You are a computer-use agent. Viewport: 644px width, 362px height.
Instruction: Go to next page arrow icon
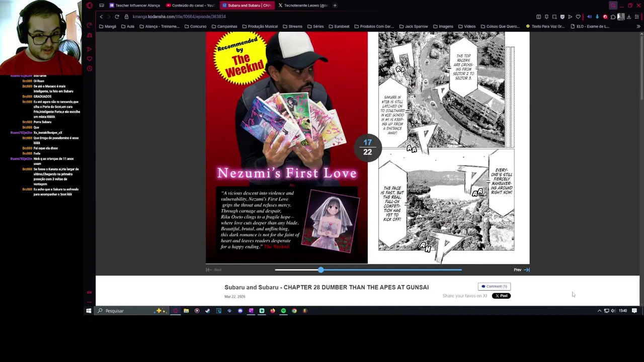point(209,270)
